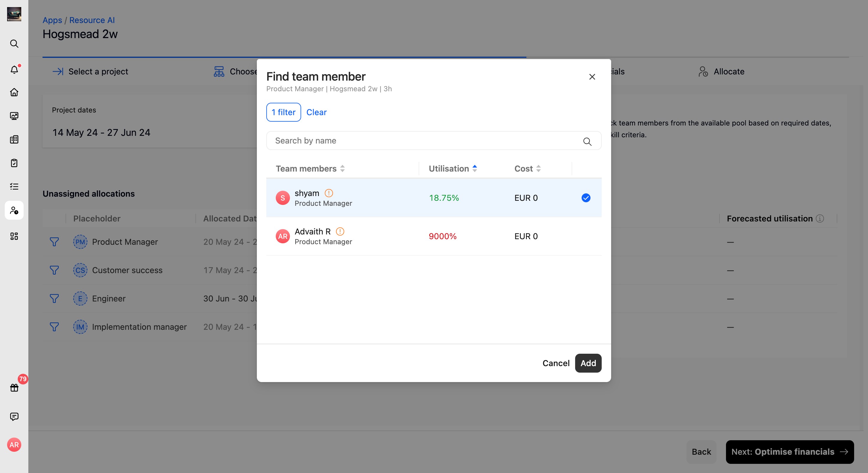Close the Find team member dialog
868x473 pixels.
592,77
